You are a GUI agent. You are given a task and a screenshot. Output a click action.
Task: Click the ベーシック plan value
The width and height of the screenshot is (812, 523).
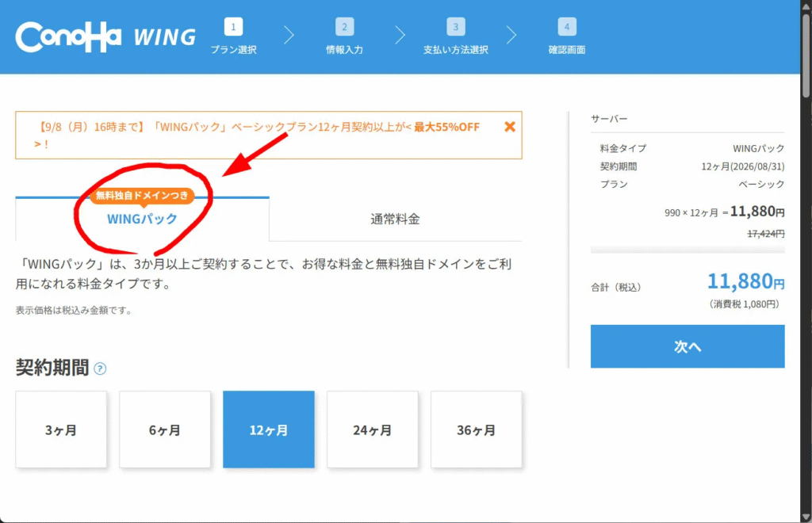pos(761,185)
